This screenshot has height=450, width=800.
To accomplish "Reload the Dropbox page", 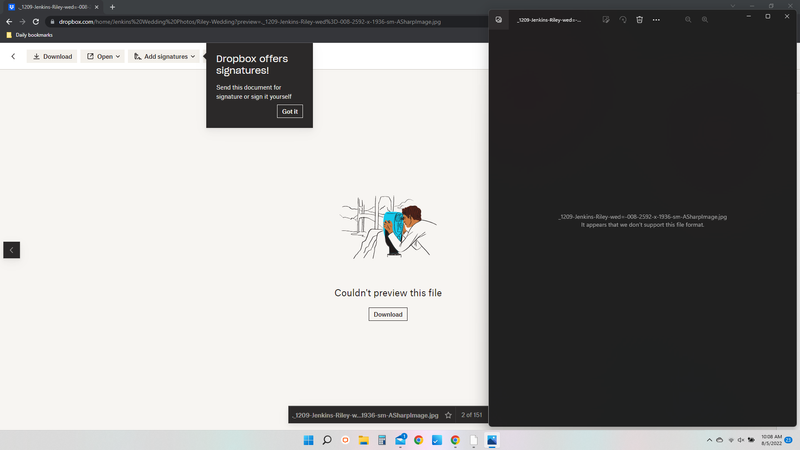I will point(36,22).
